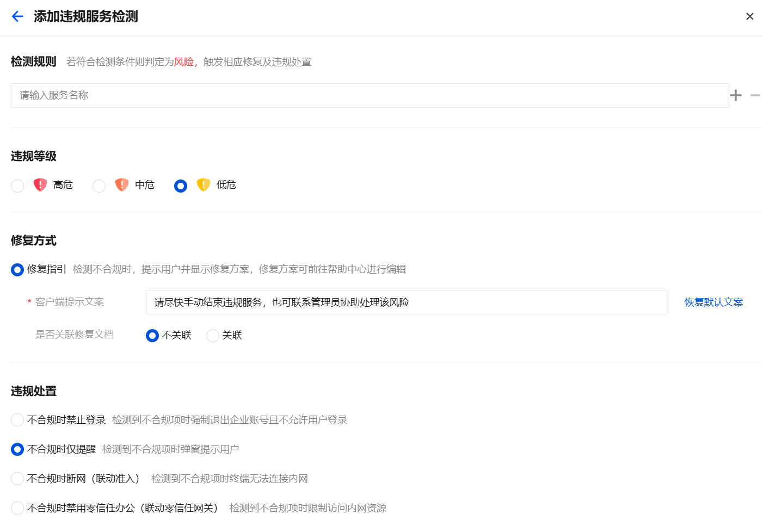Click 恢复默认文案 link
The image size is (763, 532).
[713, 302]
